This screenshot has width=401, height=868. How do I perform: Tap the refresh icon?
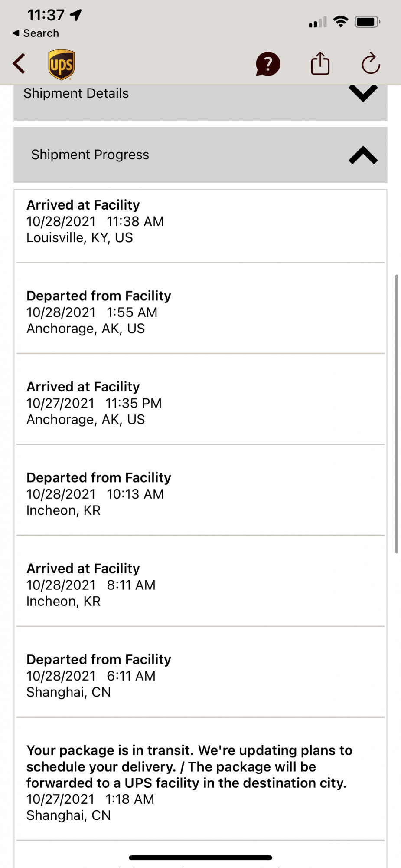[371, 64]
